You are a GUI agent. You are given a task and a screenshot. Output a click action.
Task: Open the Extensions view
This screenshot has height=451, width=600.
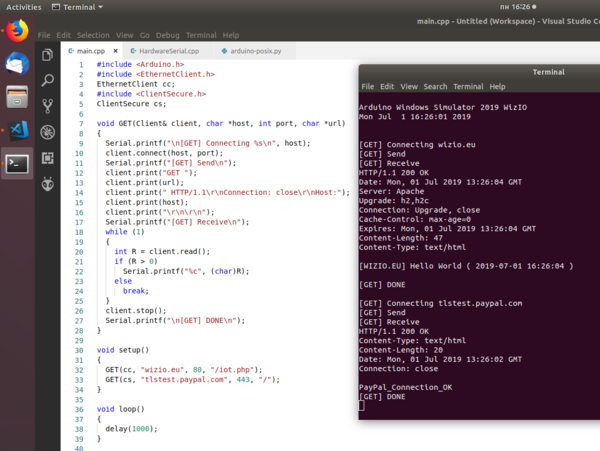(x=47, y=158)
